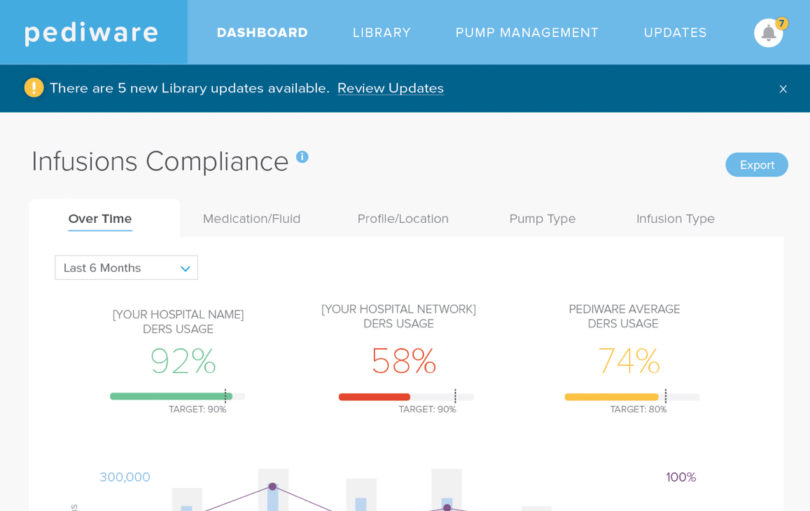Click the yellow 74% DERS usage bar

(x=612, y=397)
